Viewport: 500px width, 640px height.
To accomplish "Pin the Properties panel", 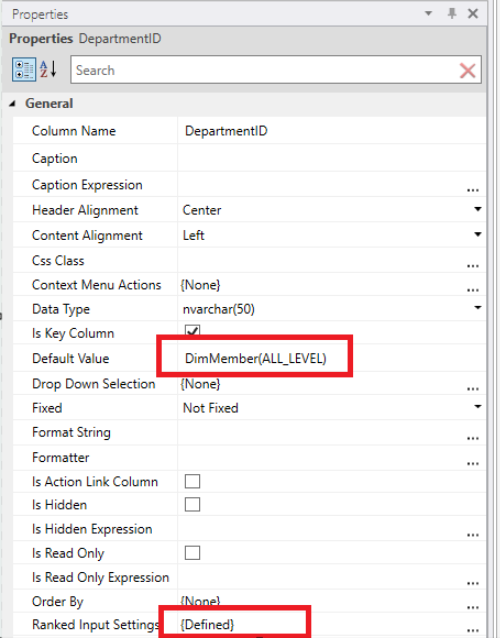I will [452, 13].
